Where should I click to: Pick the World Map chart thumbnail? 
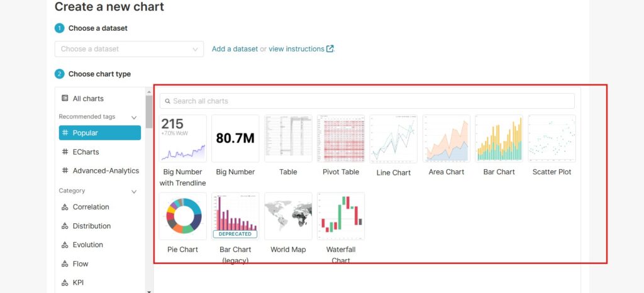pos(288,216)
